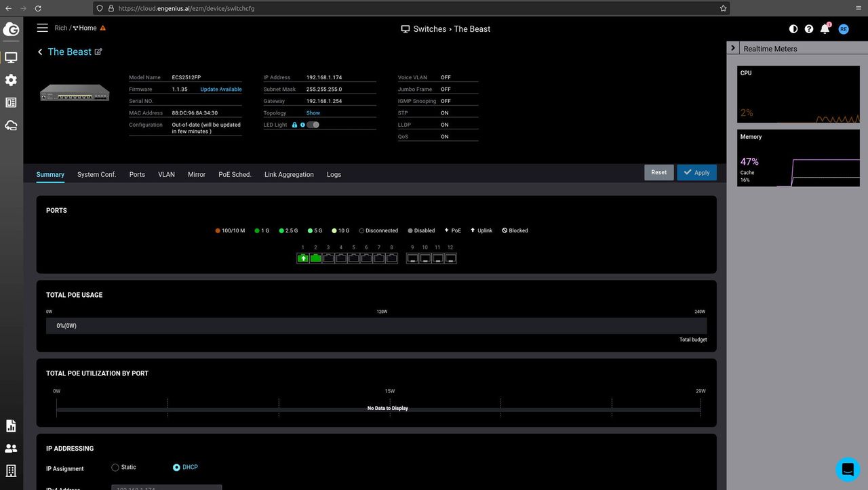Viewport: 868px width, 490px height.
Task: Toggle the dark/light theme contrast icon
Action: coord(793,29)
